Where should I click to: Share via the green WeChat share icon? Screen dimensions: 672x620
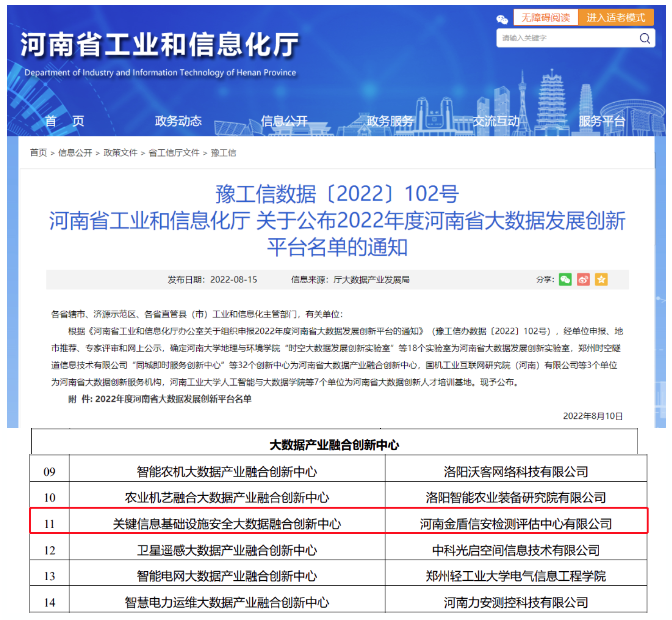click(x=565, y=280)
